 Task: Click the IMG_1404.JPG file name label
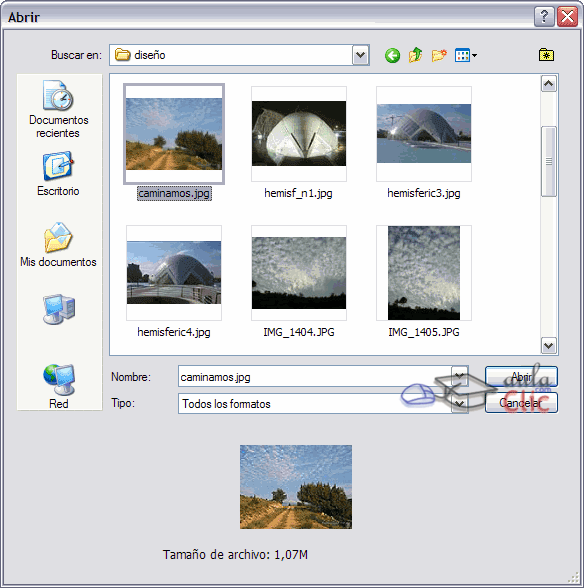tap(299, 332)
